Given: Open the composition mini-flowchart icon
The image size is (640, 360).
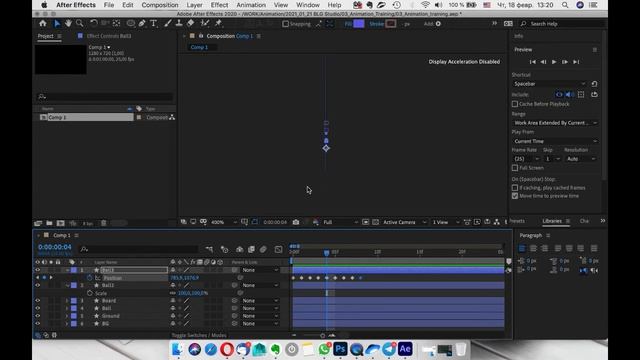Looking at the screenshot, I should point(209,249).
